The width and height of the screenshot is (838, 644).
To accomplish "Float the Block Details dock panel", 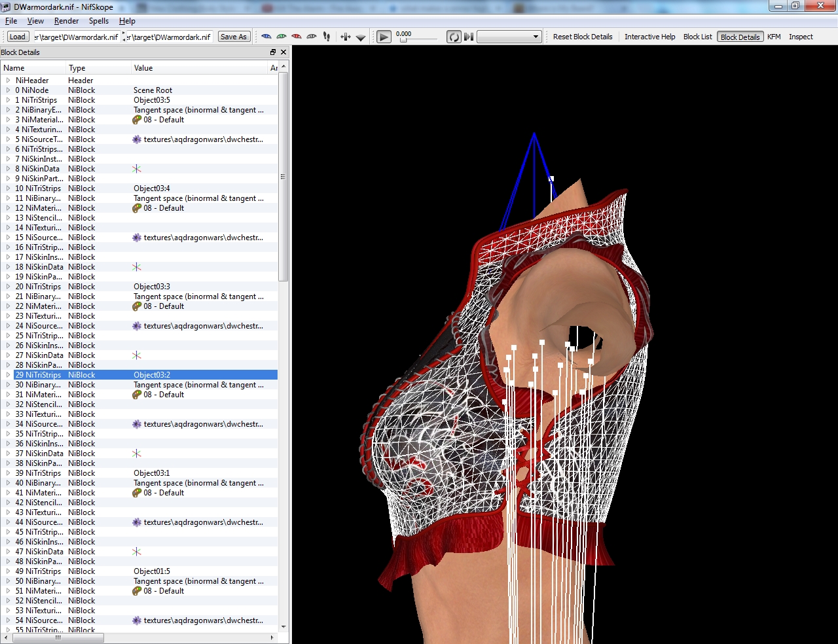I will coord(273,52).
